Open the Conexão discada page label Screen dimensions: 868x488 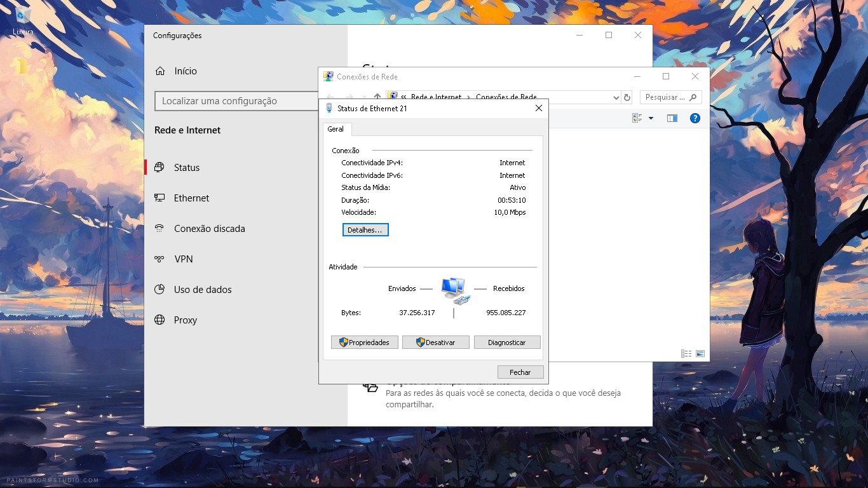pos(210,229)
